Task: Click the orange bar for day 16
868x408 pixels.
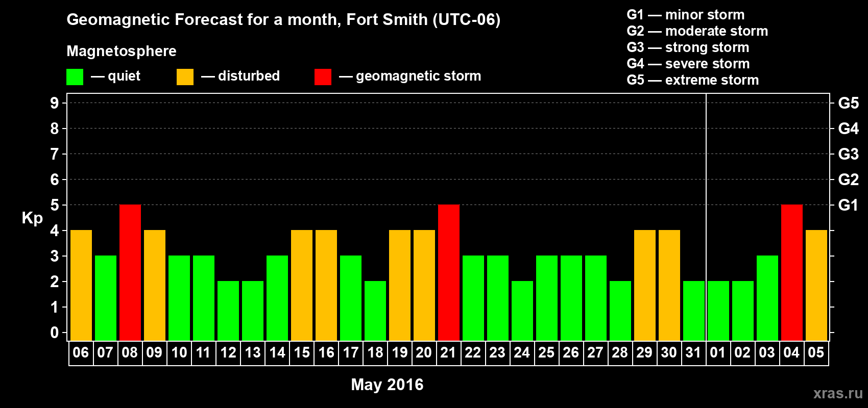Action: pyautogui.click(x=326, y=286)
